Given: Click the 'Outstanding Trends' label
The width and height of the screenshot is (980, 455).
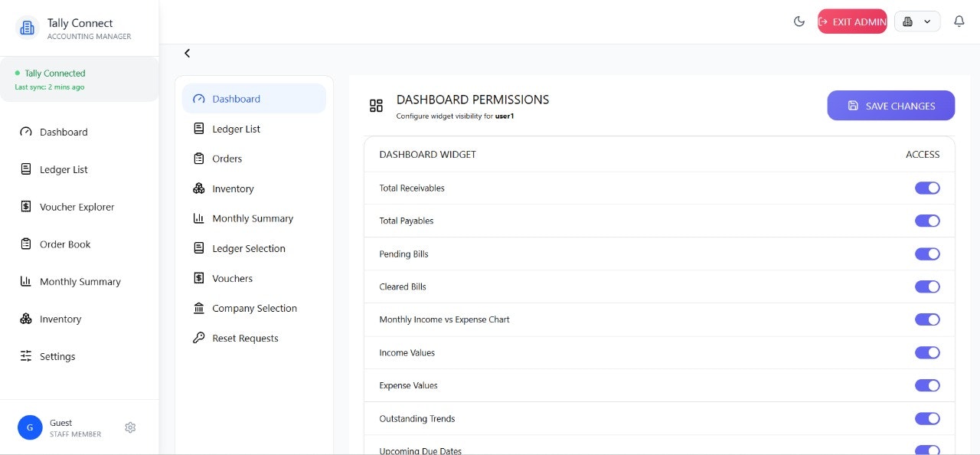Looking at the screenshot, I should [417, 418].
